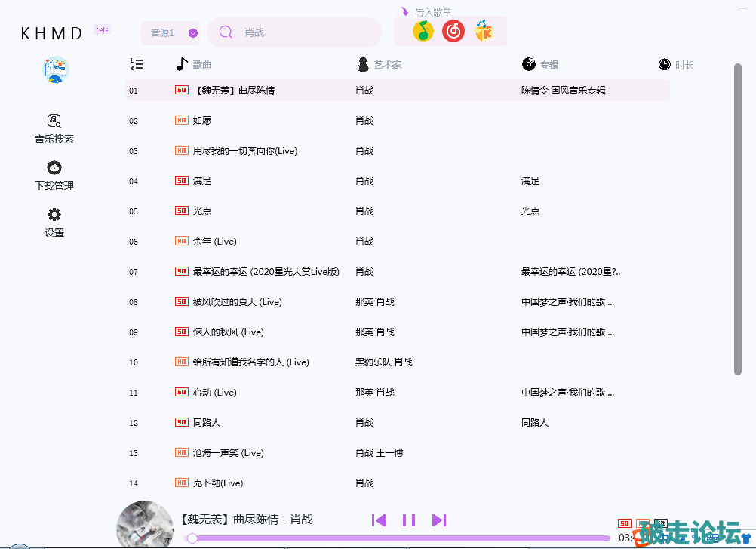Go back to the previous track
The height and width of the screenshot is (549, 756).
click(x=379, y=520)
